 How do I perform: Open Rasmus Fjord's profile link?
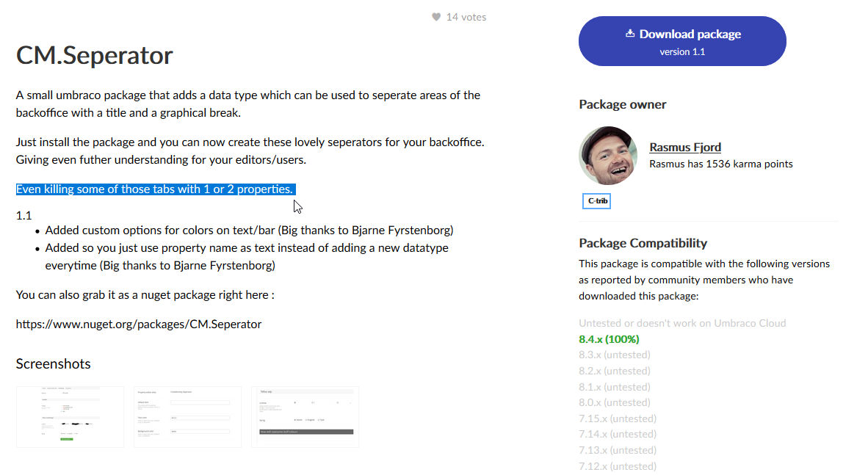coord(684,148)
